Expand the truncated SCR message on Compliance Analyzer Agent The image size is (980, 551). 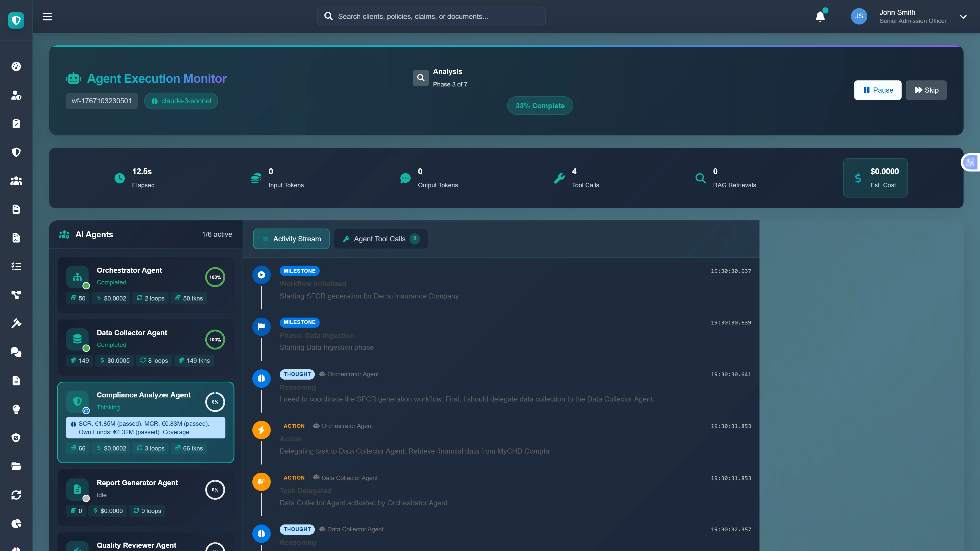coord(146,428)
